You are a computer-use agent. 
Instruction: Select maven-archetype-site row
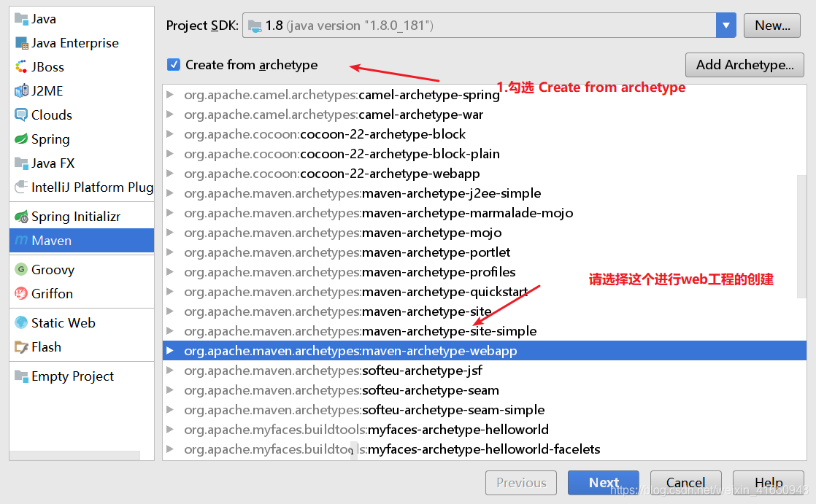(x=485, y=311)
